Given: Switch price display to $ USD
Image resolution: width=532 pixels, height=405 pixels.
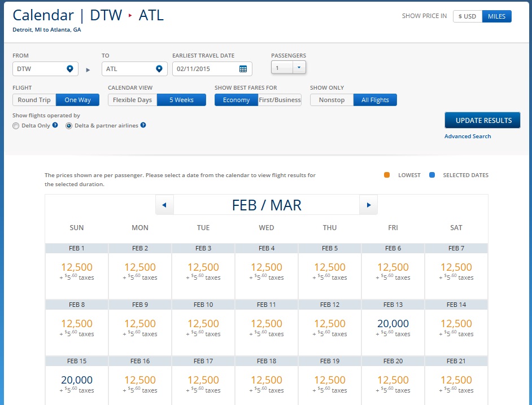Looking at the screenshot, I should tap(467, 16).
